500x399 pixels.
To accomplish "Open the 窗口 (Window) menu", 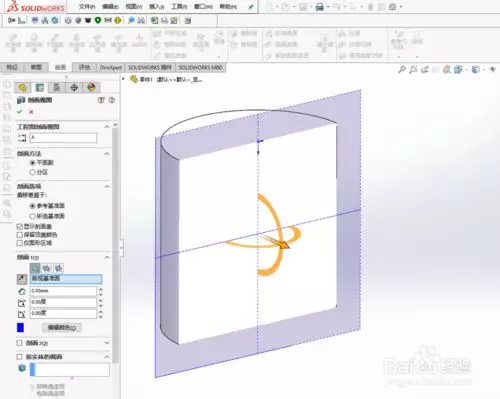I will (203, 6).
